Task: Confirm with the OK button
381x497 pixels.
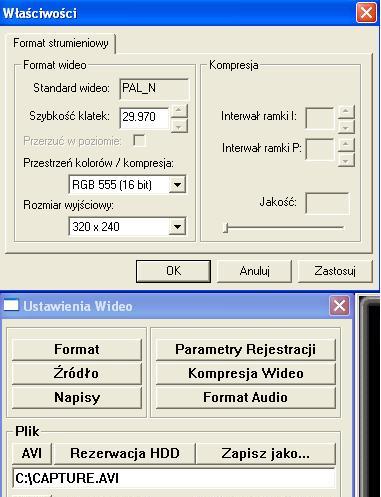Action: click(x=173, y=271)
